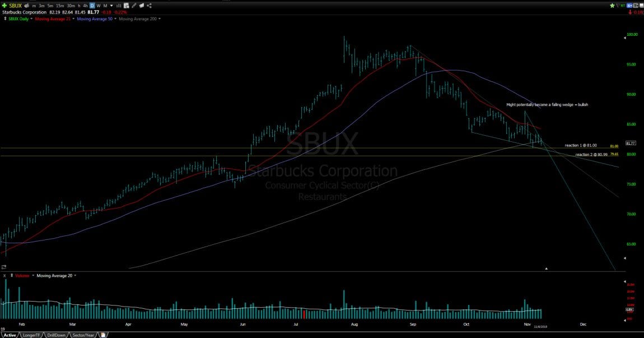Expand the SBUX Daily dropdown arrow
This screenshot has height=338, width=644.
(x=31, y=19)
